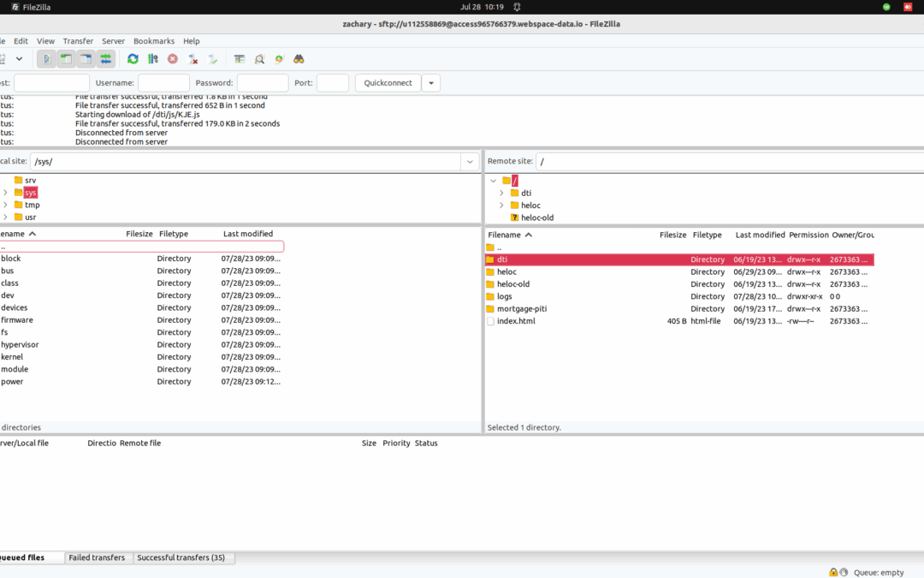Switch to the Successful transfers (35) tab
This screenshot has height=578, width=924.
coord(181,558)
